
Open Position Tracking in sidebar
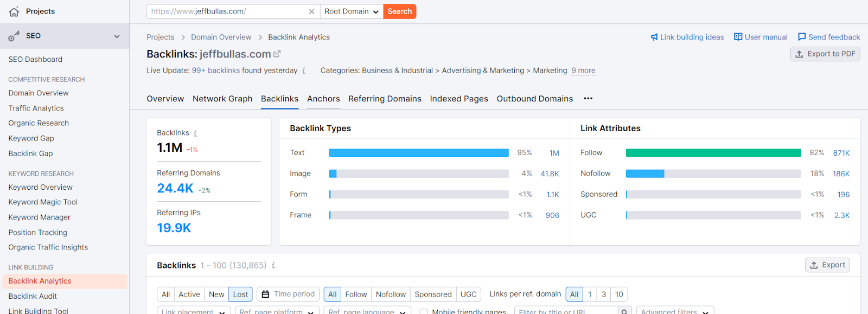[37, 232]
